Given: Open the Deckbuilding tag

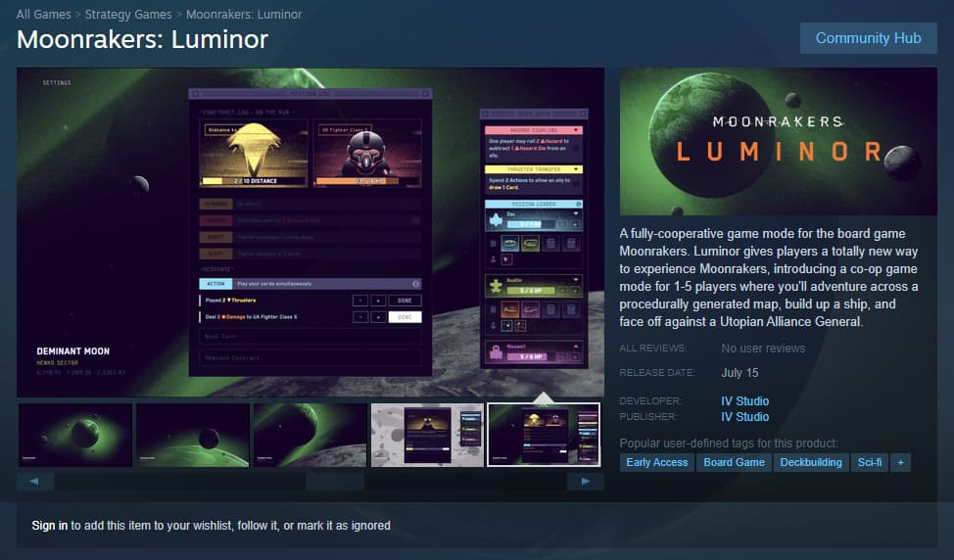Looking at the screenshot, I should (x=811, y=463).
